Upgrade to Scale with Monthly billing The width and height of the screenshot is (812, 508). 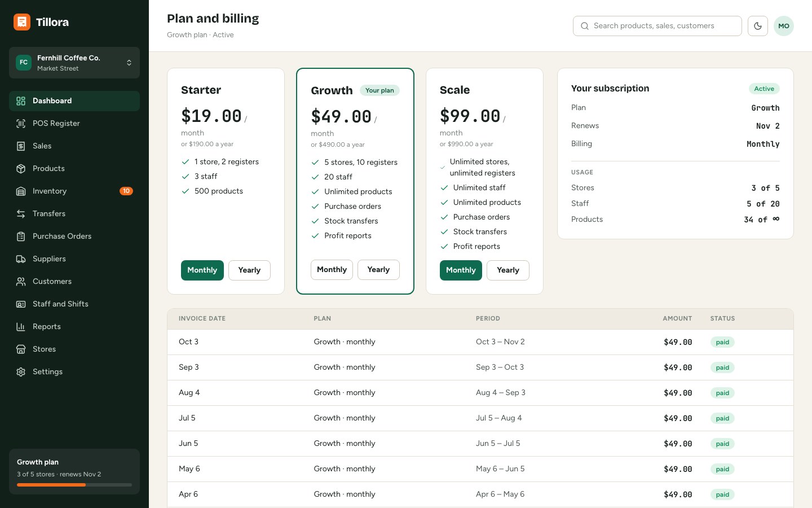(x=461, y=270)
